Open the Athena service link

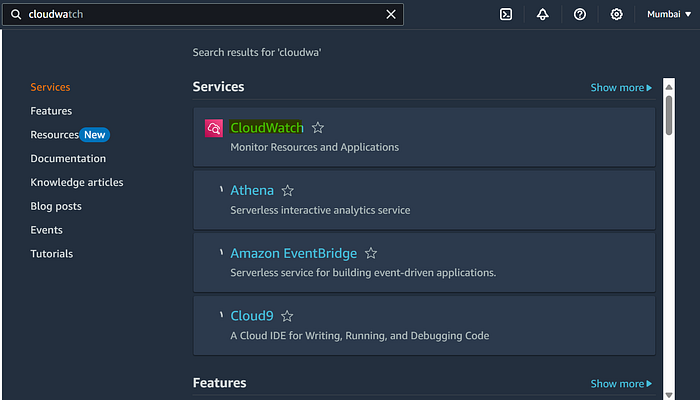pos(252,191)
